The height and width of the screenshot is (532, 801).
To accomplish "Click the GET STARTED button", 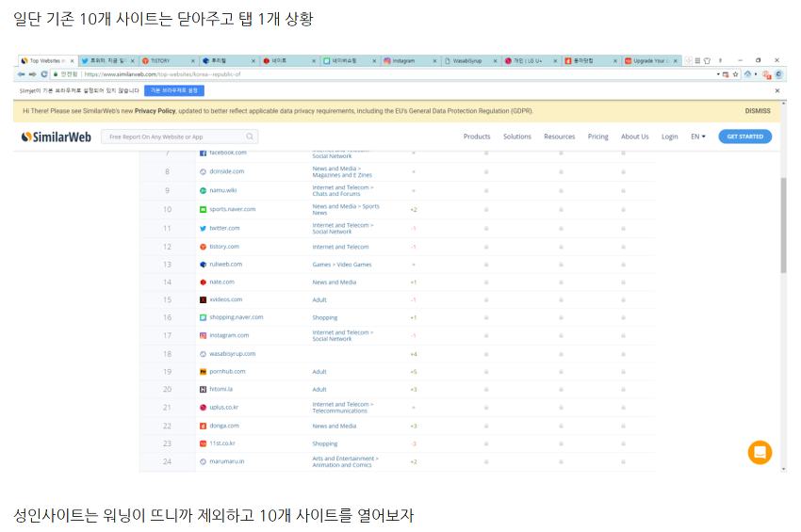I will point(744,137).
